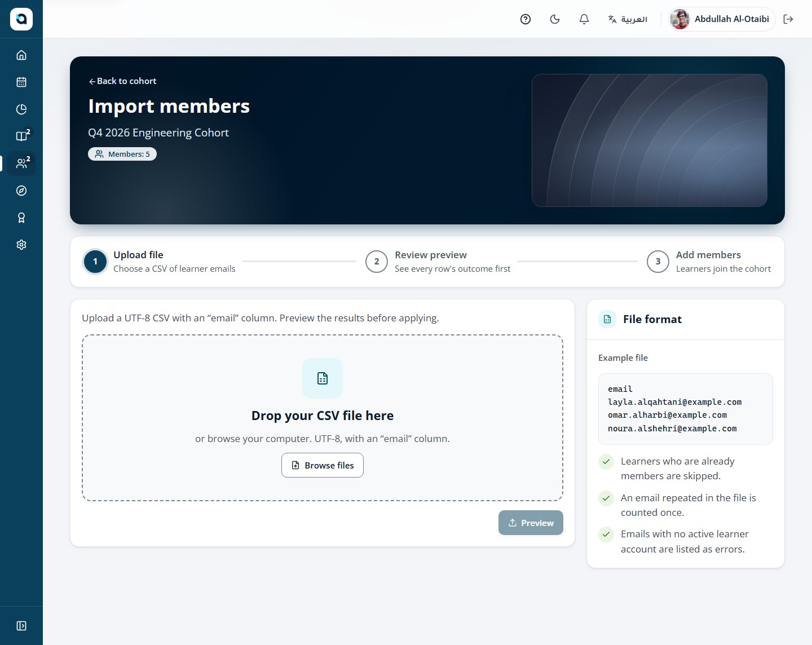The height and width of the screenshot is (645, 812).
Task: Click the hero banner decorative image
Action: click(x=650, y=140)
